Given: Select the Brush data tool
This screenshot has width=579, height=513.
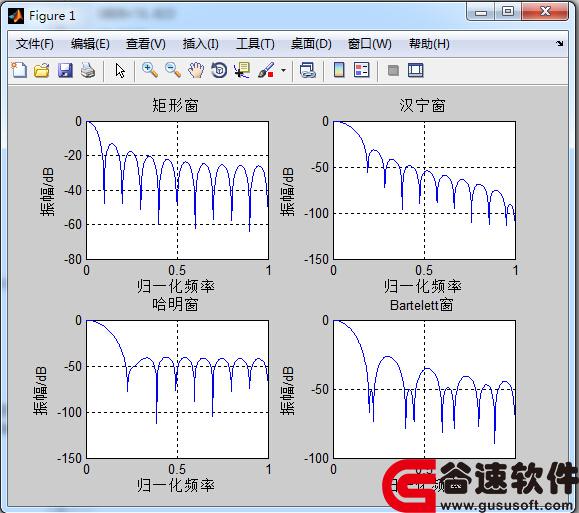Looking at the screenshot, I should coord(266,70).
